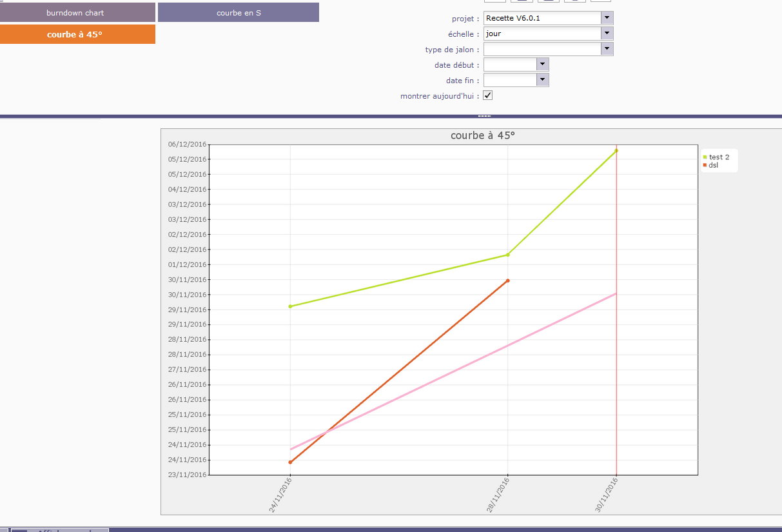Viewport: 782px width, 532px height.
Task: Select the courbe à 45° tab
Action: (77, 34)
